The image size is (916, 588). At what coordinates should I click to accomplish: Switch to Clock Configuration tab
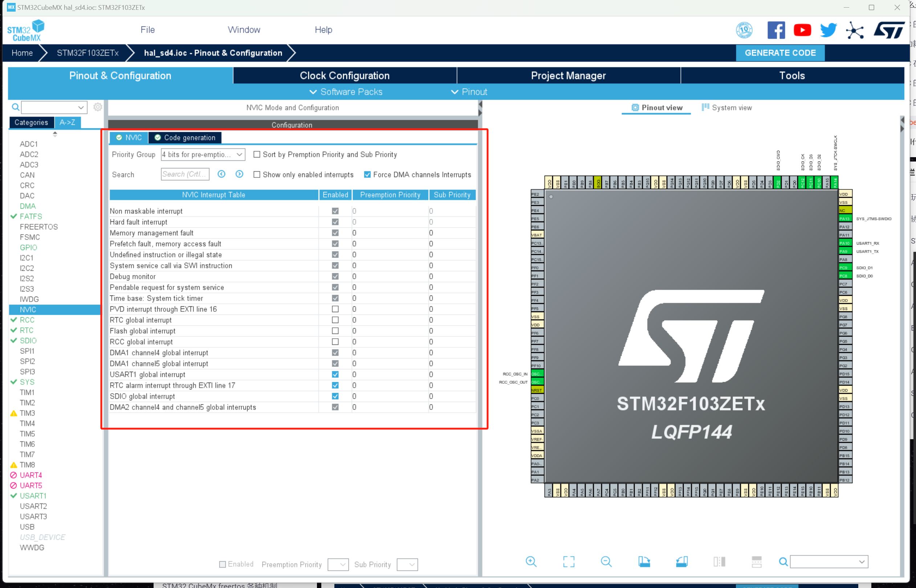(x=345, y=75)
